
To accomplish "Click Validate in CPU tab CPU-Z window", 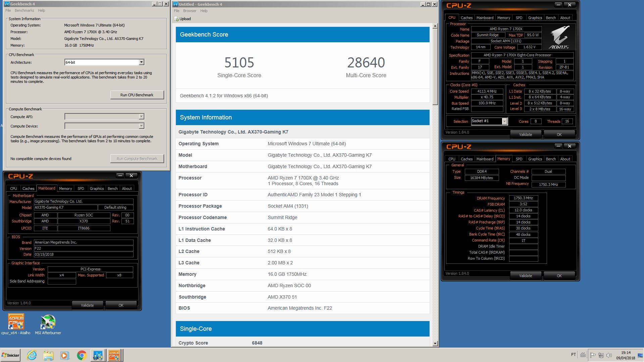I will pyautogui.click(x=526, y=135).
